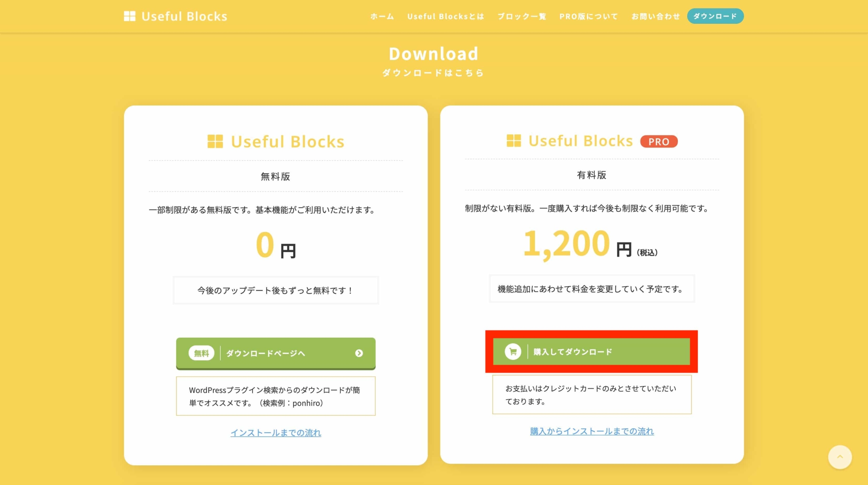
Task: Open the インストールまでの流れ link
Action: click(276, 433)
